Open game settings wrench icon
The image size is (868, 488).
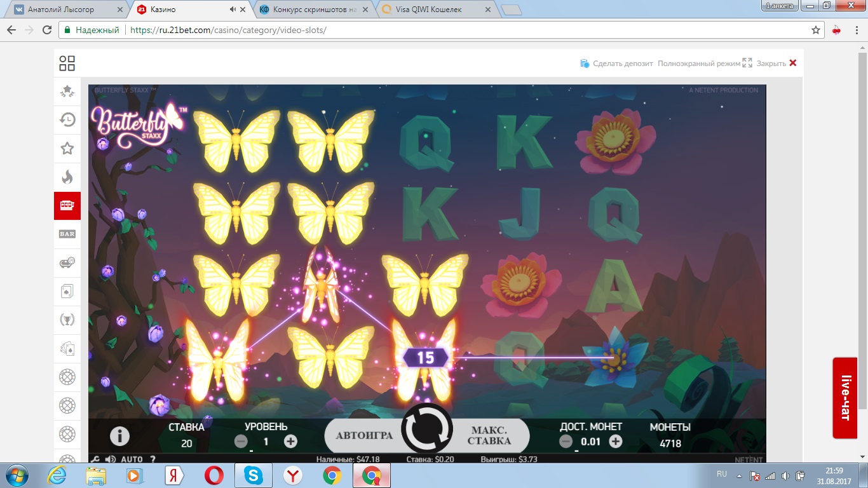tap(96, 459)
